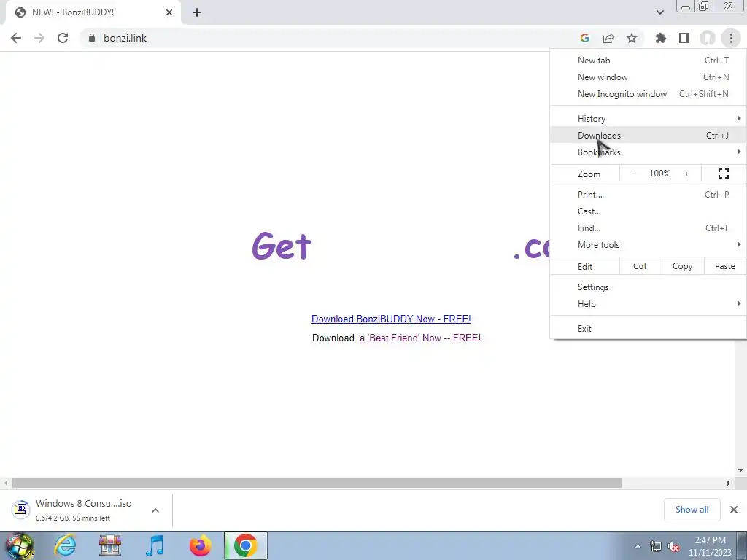Click Paste in the Edit row
747x560 pixels.
[x=725, y=266]
